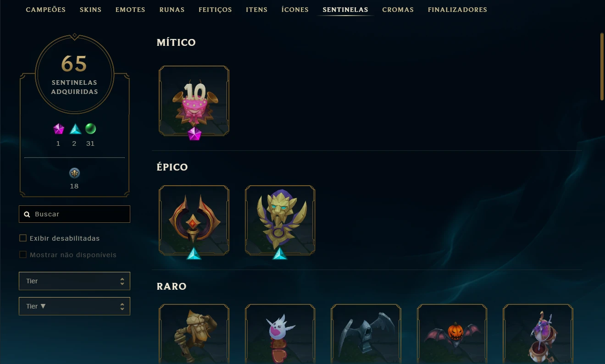Click the magnifier icon in search box
The width and height of the screenshot is (605, 364).
coord(27,214)
